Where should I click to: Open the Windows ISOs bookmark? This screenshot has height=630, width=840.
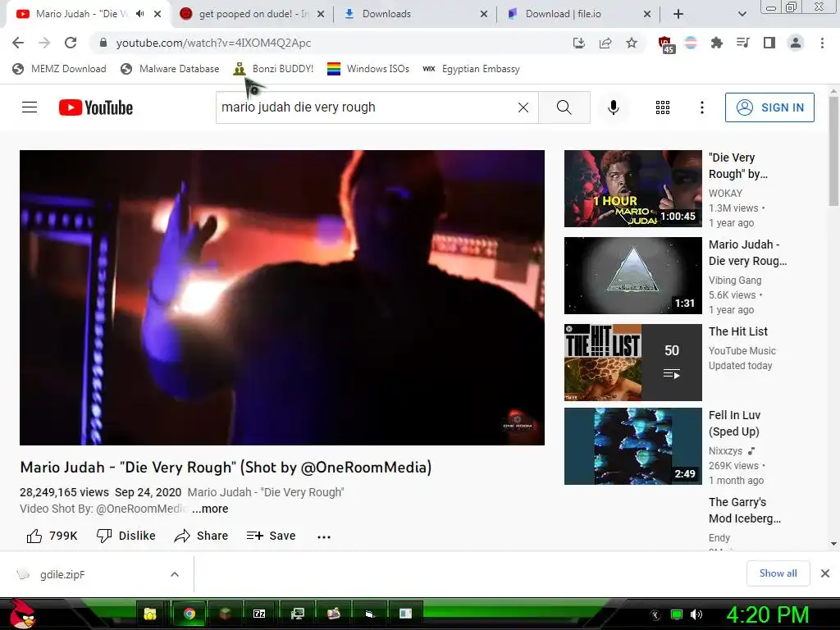(x=368, y=69)
